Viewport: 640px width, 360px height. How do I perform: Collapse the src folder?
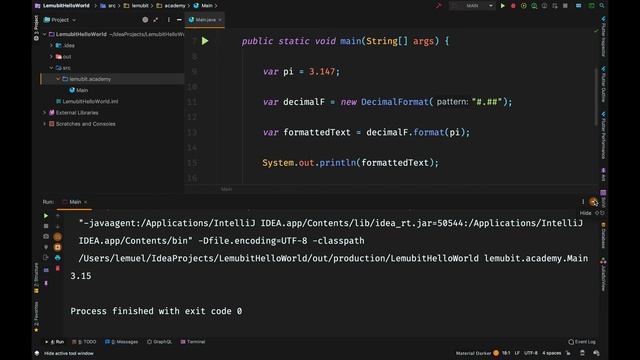(51, 68)
